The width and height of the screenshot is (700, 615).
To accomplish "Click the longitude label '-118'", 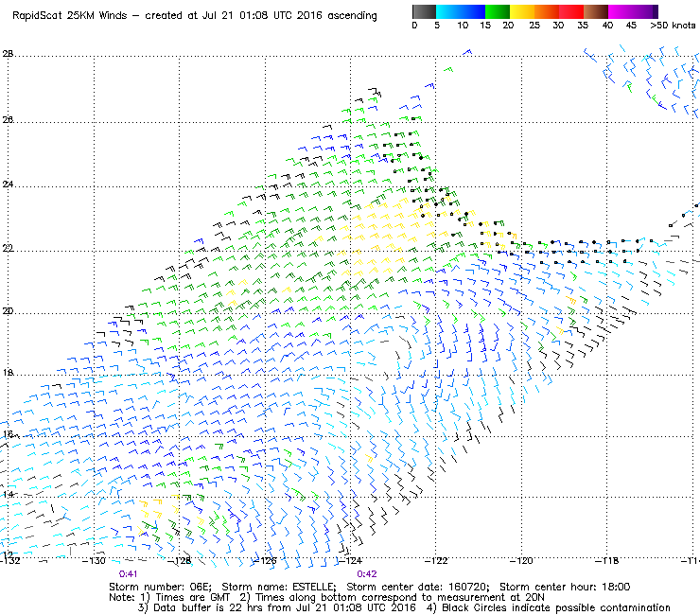I will 607,561.
